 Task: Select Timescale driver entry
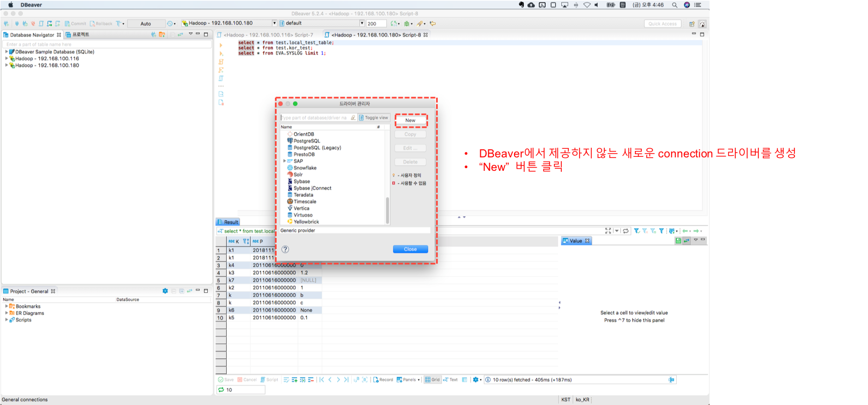[305, 202]
